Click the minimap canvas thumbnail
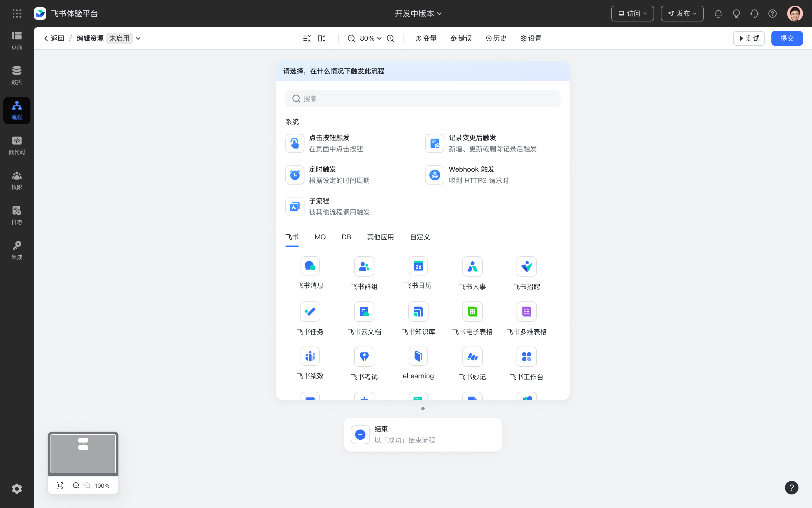The width and height of the screenshot is (812, 508). click(x=83, y=454)
